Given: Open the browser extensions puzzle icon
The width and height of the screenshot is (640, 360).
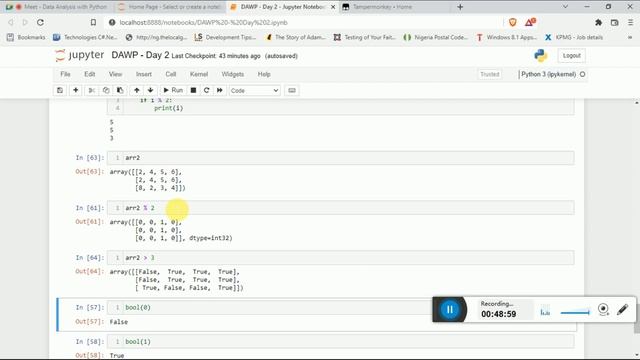Looking at the screenshot, I should point(598,22).
